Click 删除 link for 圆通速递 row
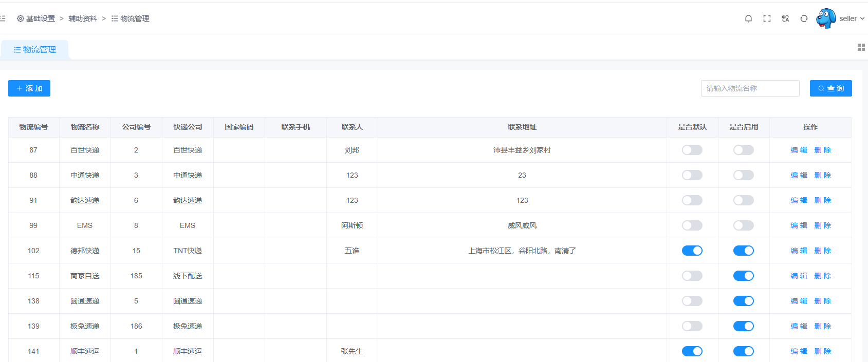The width and height of the screenshot is (868, 362). pyautogui.click(x=822, y=301)
